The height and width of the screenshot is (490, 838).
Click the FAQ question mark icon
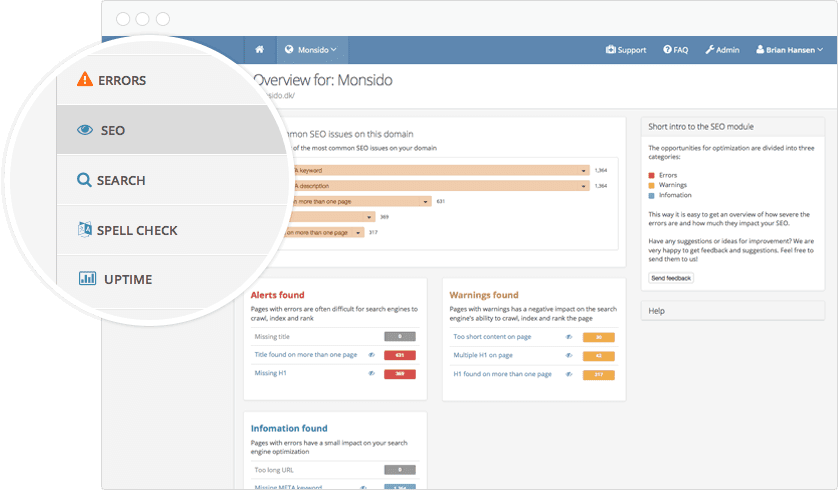coord(667,49)
